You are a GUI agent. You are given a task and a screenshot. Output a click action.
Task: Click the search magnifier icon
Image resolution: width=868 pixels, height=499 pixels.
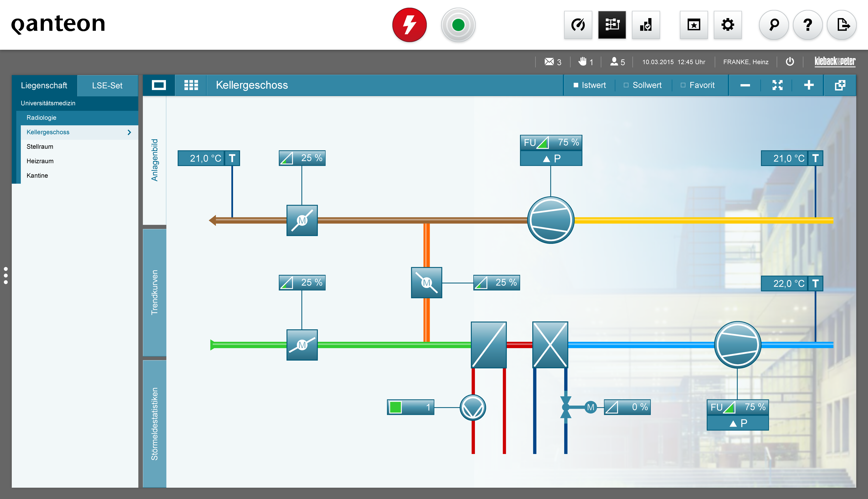pos(774,25)
